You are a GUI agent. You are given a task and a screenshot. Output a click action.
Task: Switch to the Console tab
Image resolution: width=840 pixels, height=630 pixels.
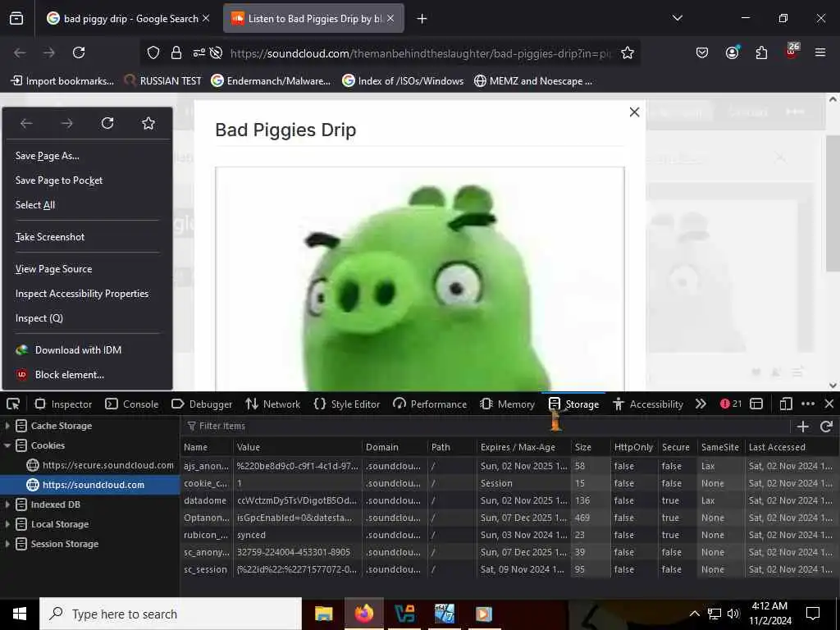pyautogui.click(x=132, y=404)
